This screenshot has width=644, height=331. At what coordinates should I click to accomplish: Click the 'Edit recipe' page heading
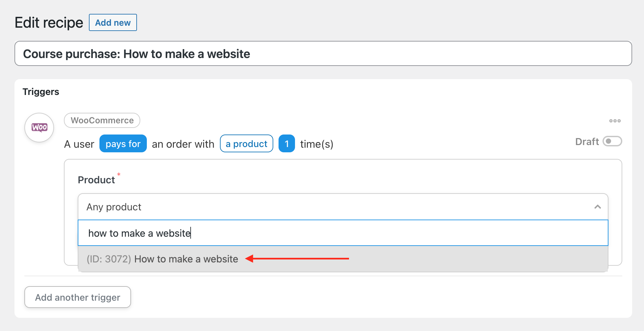click(49, 23)
